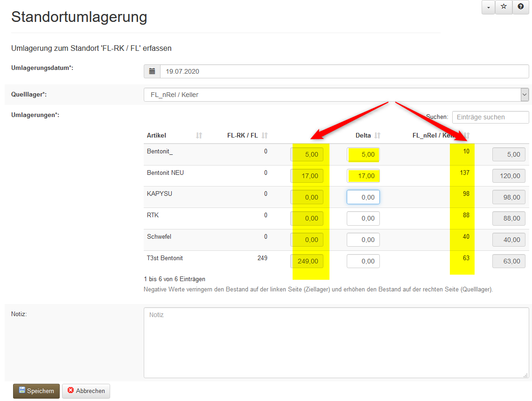The image size is (532, 401).
Task: Click the Delta field for T3st Bentonit
Action: tap(363, 261)
